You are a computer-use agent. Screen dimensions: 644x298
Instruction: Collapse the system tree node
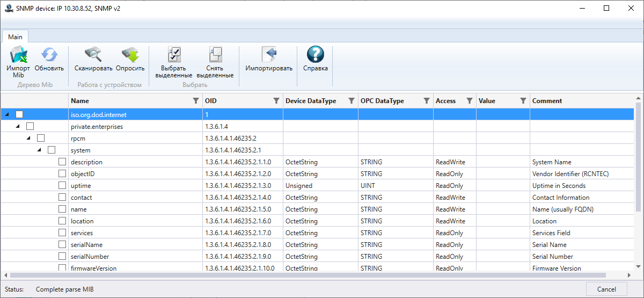point(39,150)
